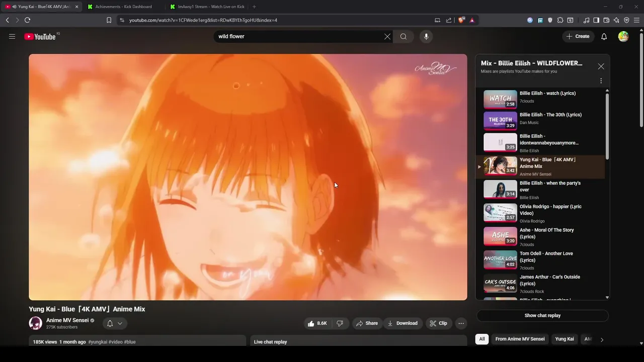Open Anime MV Sensei channel name link
Image resolution: width=644 pixels, height=362 pixels.
pyautogui.click(x=67, y=320)
